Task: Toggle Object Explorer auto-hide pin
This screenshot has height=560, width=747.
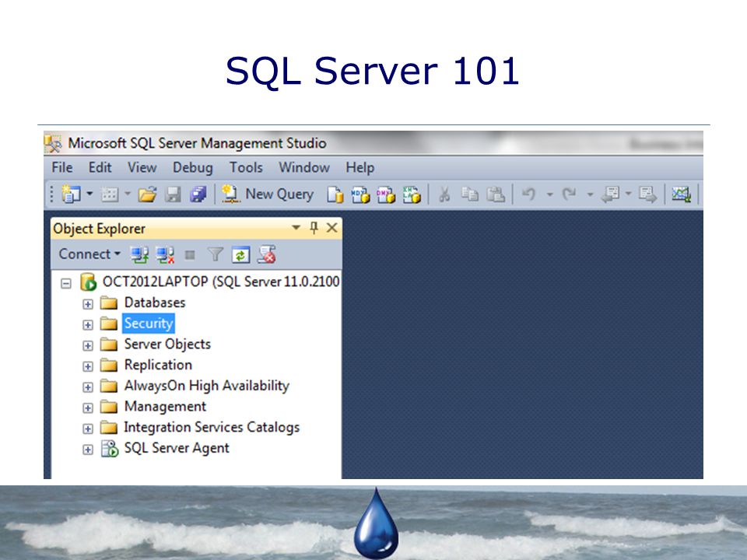Action: pos(314,228)
